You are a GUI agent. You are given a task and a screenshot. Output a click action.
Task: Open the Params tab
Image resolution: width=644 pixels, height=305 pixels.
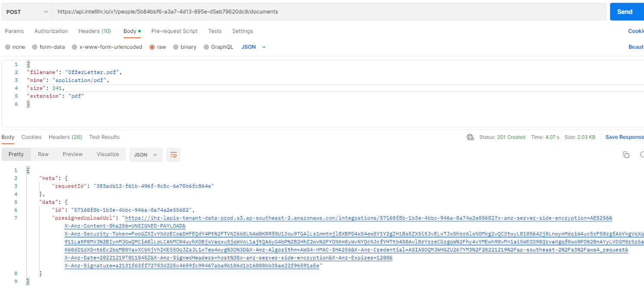pos(14,31)
